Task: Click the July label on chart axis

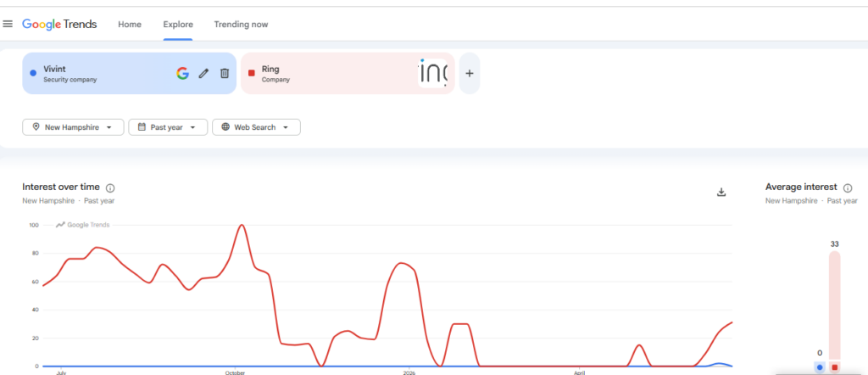Action: 61,372
